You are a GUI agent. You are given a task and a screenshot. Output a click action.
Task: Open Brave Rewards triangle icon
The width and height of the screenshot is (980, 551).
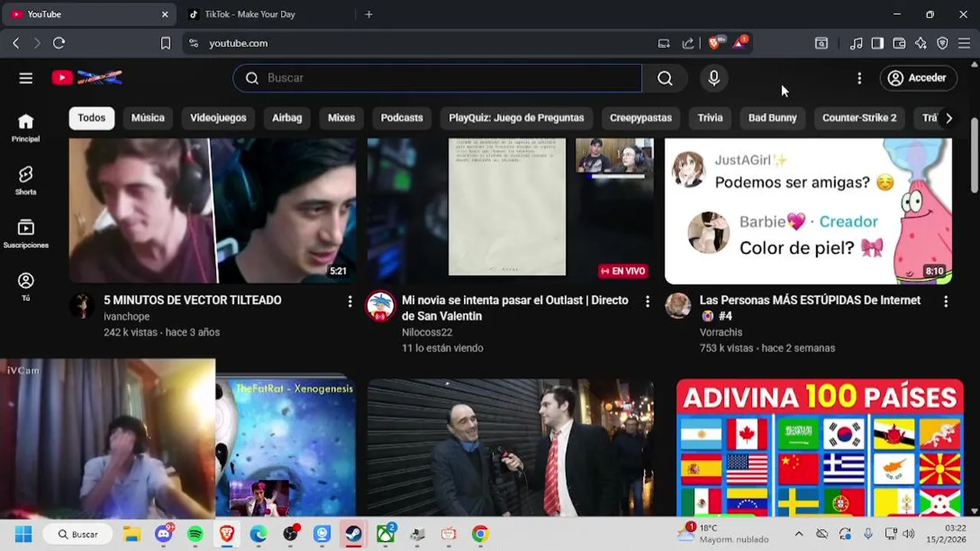click(x=740, y=43)
